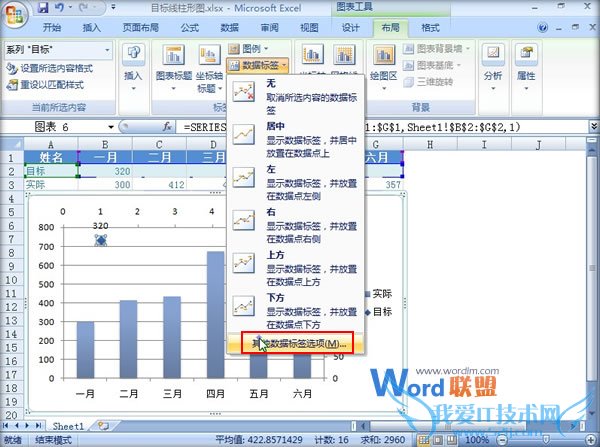
Task: Open 其他数据标签选项(M)...
Action: pos(295,343)
